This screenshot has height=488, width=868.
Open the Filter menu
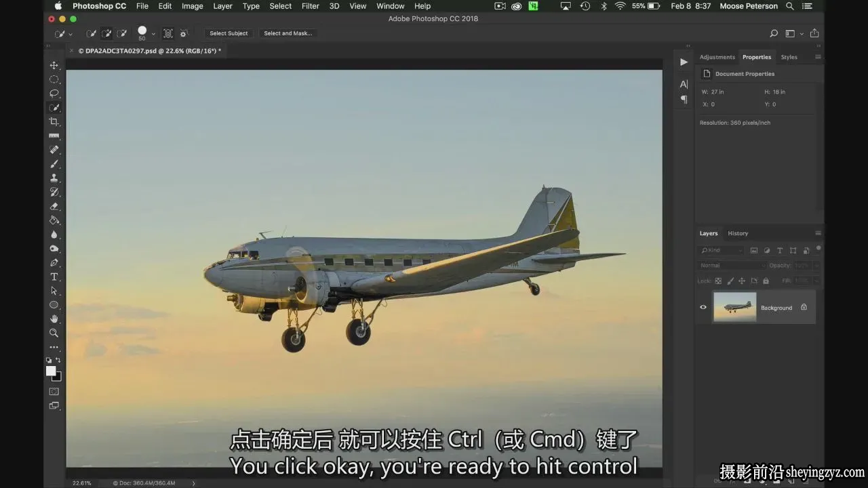pyautogui.click(x=311, y=6)
